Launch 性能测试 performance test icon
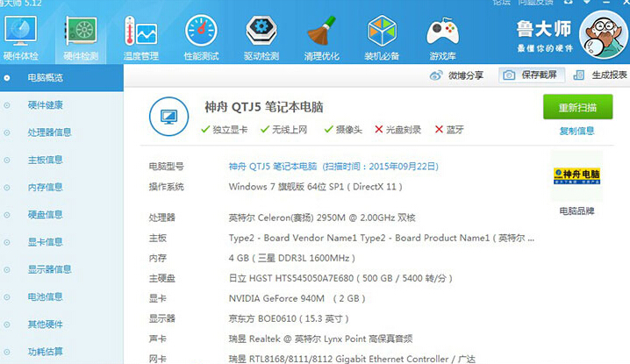The image size is (630, 364). pyautogui.click(x=201, y=31)
